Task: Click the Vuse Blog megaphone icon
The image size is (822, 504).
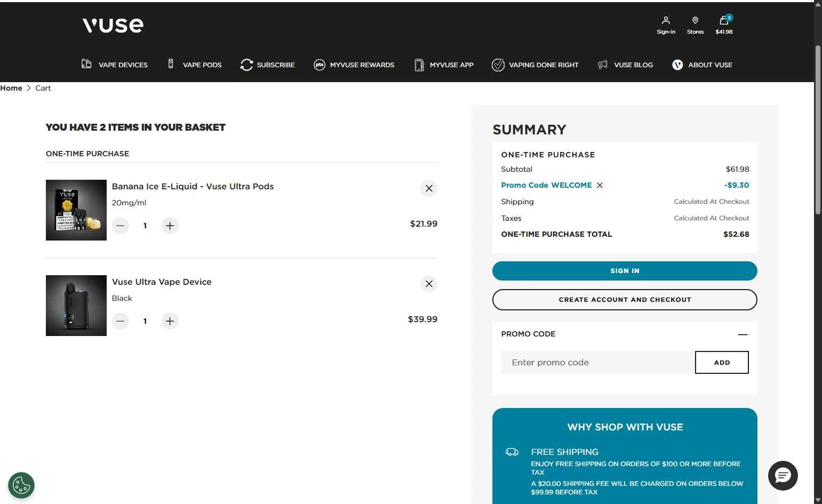Action: click(603, 65)
